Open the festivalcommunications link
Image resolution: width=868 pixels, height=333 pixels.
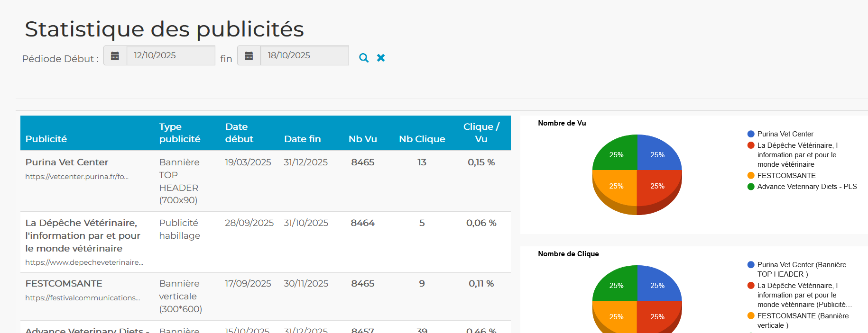(83, 298)
